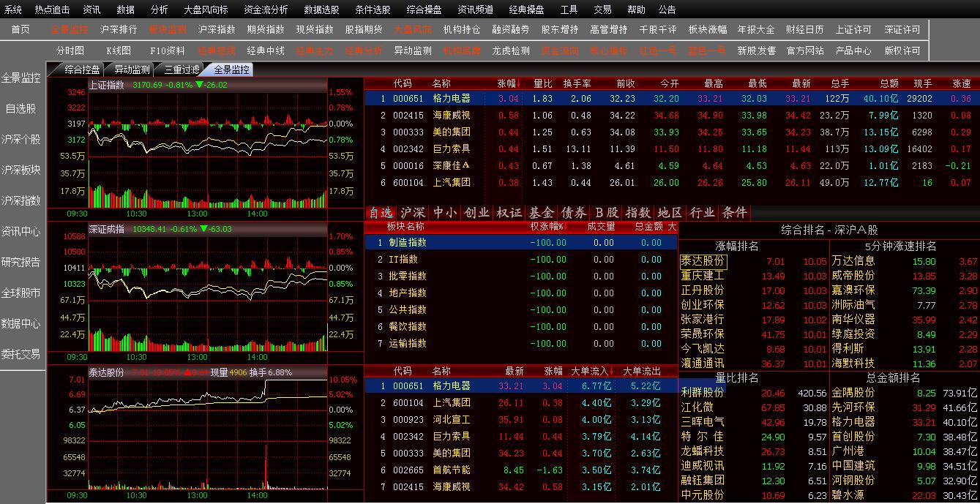The image size is (980, 504).
Task: Select 餐饮指数 row in the sector table
Action: pyautogui.click(x=521, y=326)
